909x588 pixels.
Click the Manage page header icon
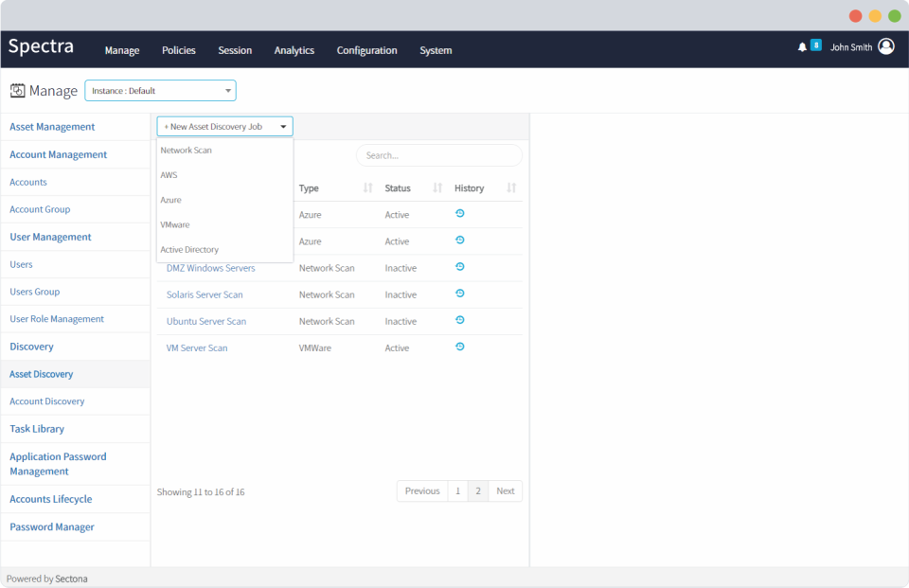(x=18, y=89)
